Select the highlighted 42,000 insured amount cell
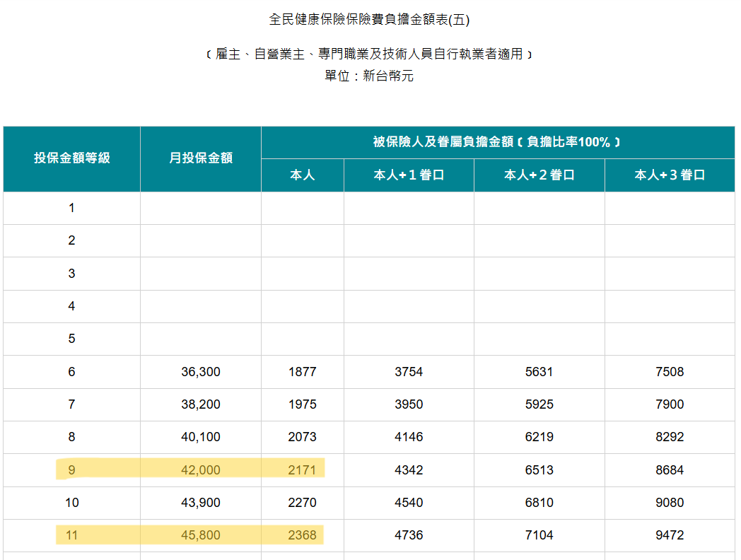Screen dimensions: 741x560 click(x=200, y=470)
